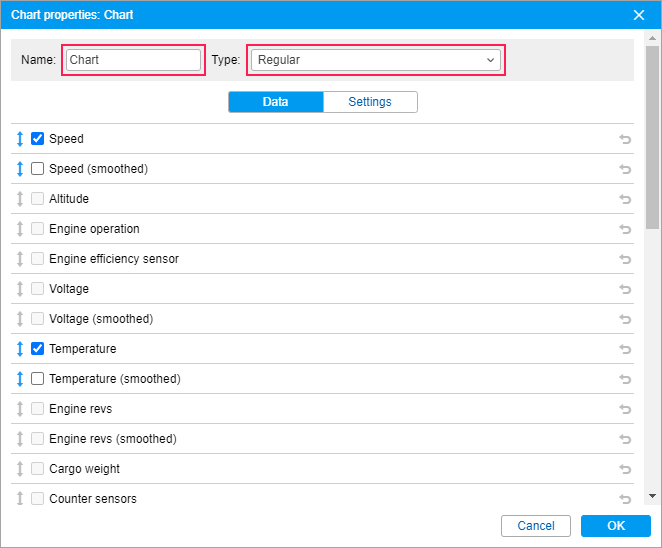Click the reset arrow icon for Temperature
662x548 pixels.
pyautogui.click(x=625, y=349)
